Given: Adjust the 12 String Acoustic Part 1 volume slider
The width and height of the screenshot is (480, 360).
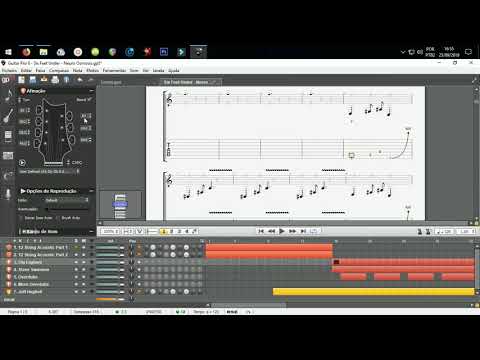Looking at the screenshot, I should pos(110,247).
